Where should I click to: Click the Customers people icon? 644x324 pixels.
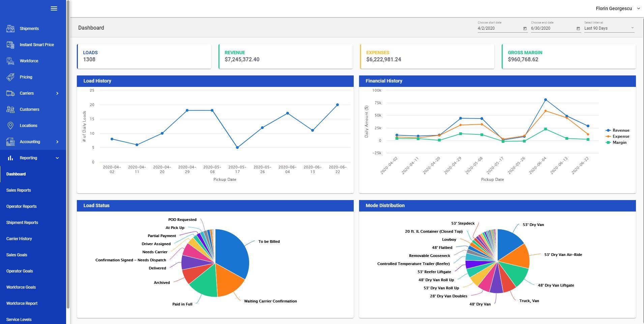10,109
